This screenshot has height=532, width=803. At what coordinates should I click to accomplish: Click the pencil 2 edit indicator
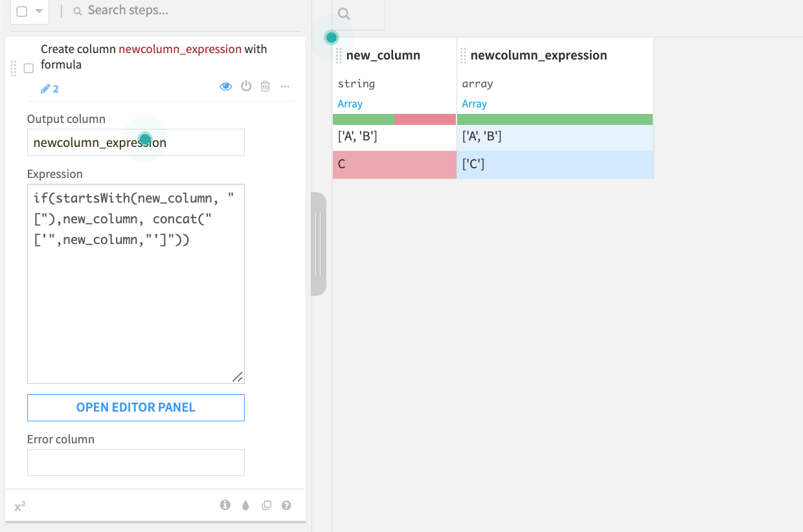(49, 88)
